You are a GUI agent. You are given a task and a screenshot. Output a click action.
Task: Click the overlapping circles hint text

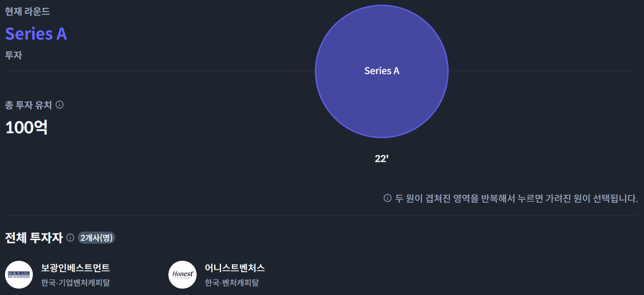click(x=516, y=198)
